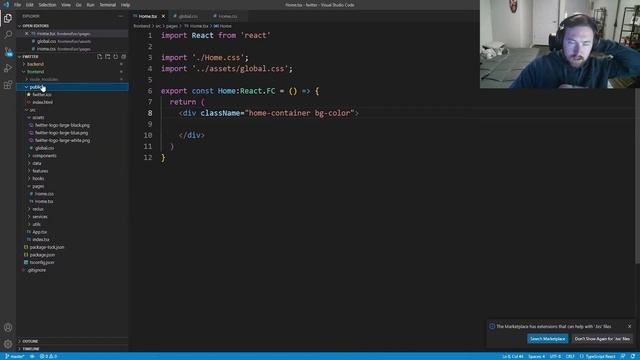
Task: Open the Manage gear icon
Action: pos(8,344)
